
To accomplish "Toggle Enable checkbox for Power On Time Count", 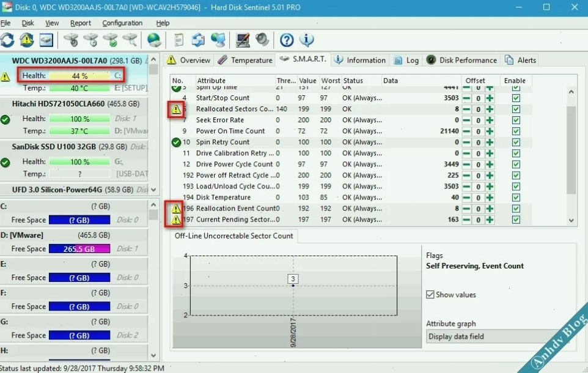I will point(516,131).
